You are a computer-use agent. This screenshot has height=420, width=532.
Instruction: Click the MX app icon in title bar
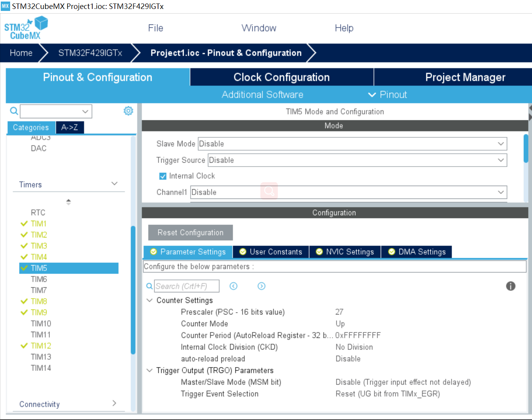click(x=5, y=6)
